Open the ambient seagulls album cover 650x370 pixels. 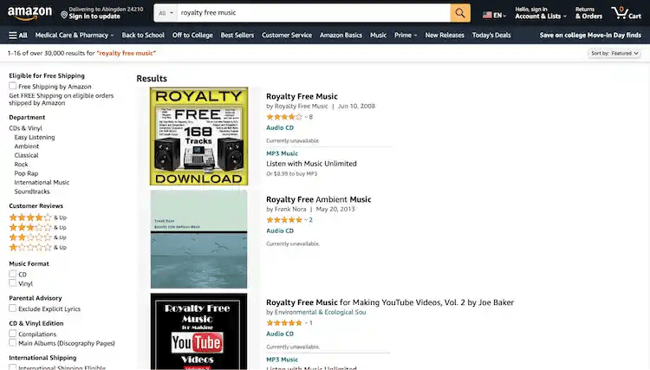point(199,239)
